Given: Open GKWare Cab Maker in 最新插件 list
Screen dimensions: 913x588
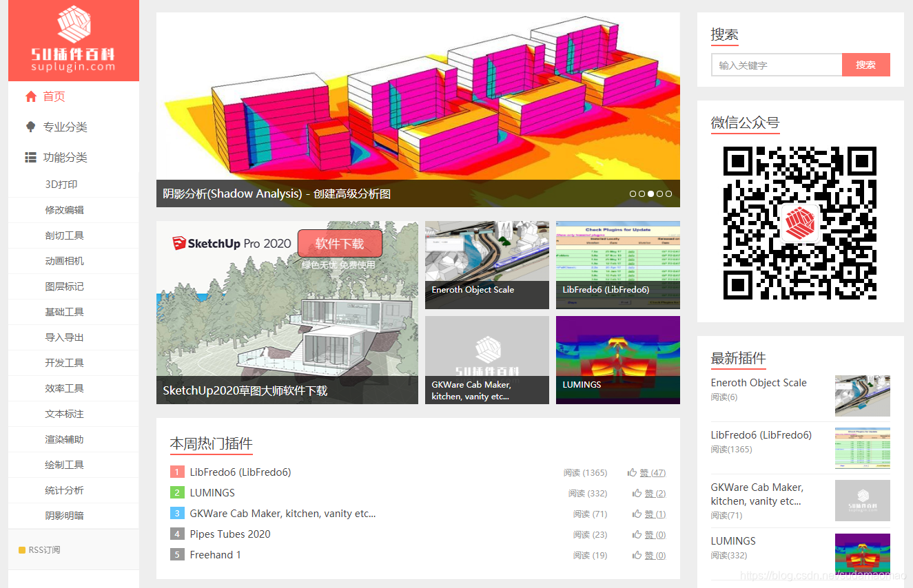Looking at the screenshot, I should [x=757, y=494].
